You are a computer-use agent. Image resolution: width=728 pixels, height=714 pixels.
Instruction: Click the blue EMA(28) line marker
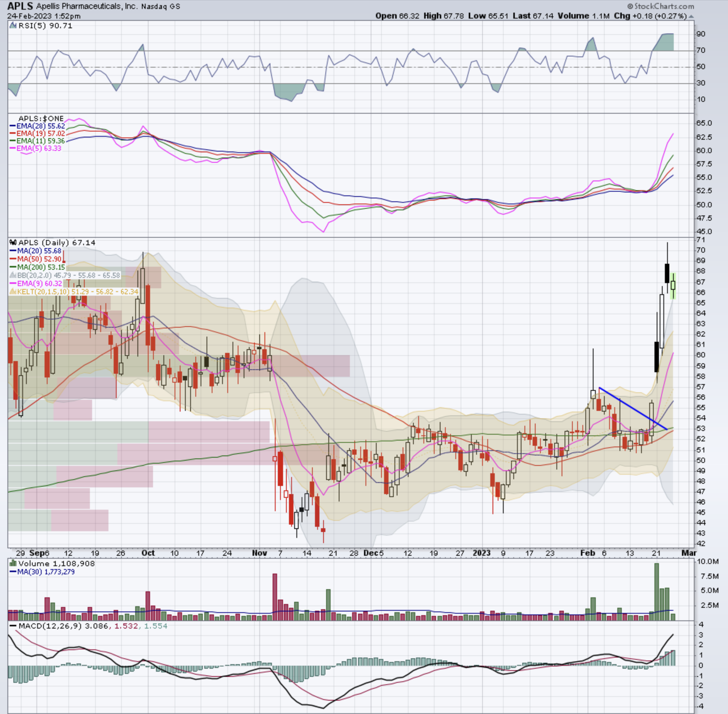12,126
